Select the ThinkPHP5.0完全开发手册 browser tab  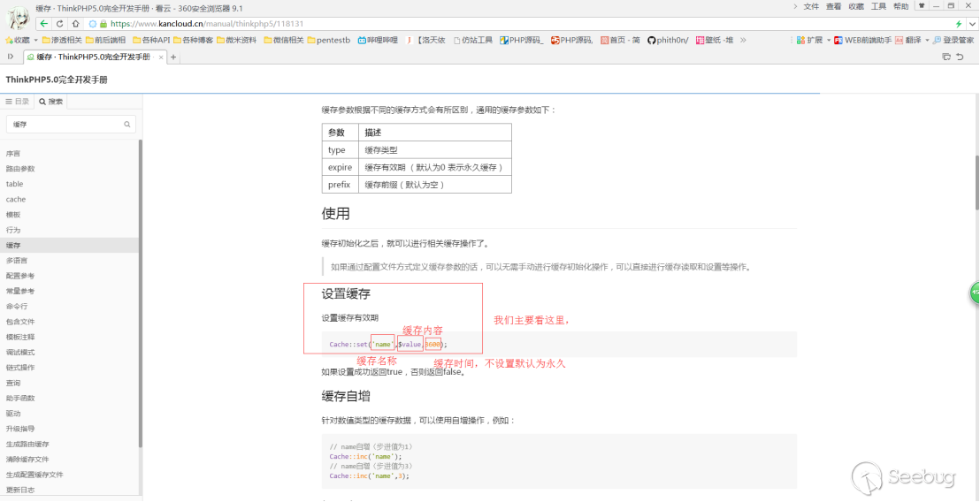pos(93,57)
